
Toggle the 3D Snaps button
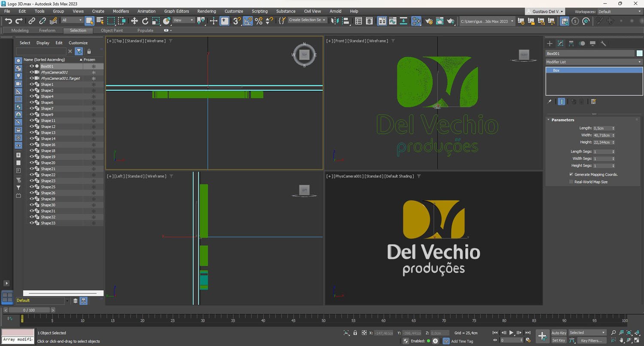tap(237, 21)
